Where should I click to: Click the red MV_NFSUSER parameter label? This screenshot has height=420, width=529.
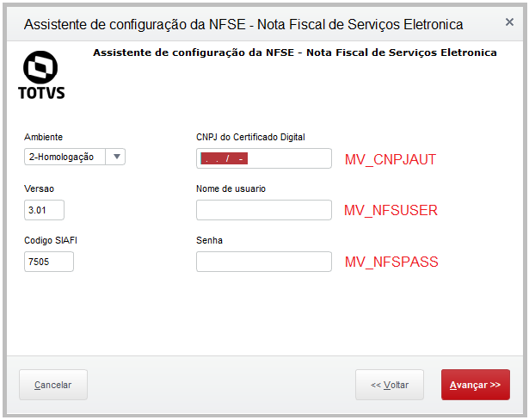pos(391,210)
